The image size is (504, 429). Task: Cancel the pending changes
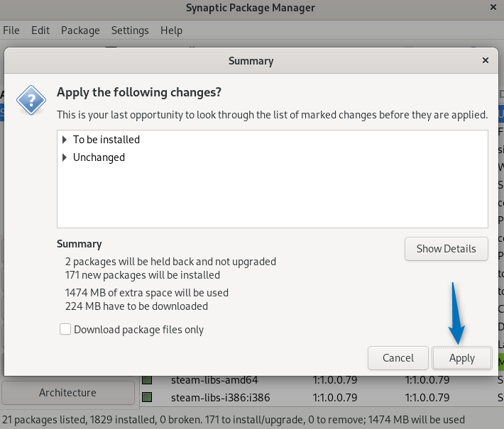click(398, 358)
